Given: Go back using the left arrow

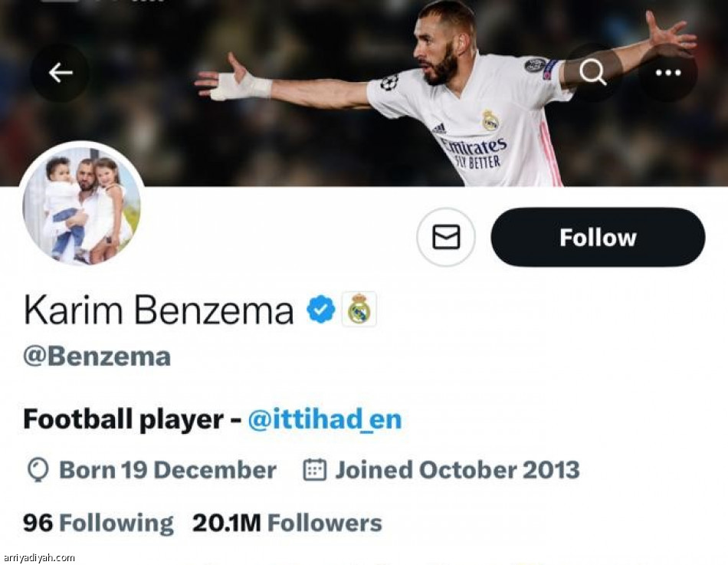Looking at the screenshot, I should click(60, 73).
